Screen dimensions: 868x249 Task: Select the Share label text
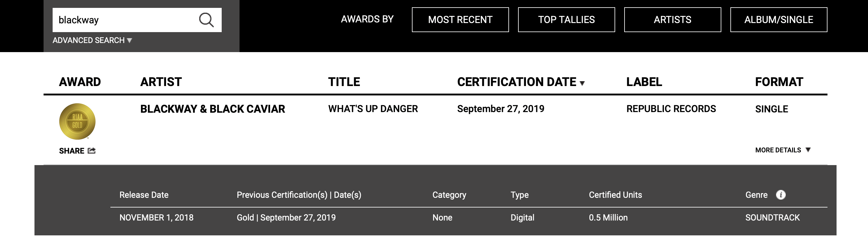pyautogui.click(x=71, y=151)
